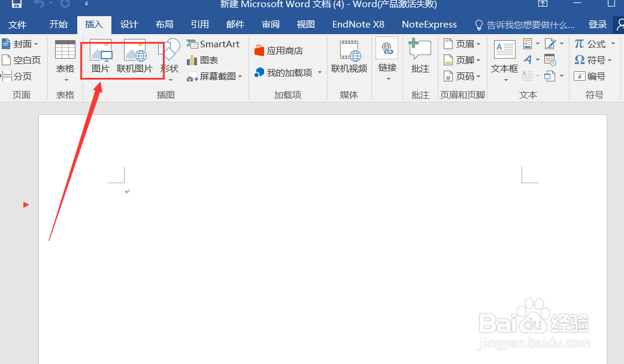Insert a SmartArt graphic
This screenshot has width=624, height=364.
coord(213,44)
